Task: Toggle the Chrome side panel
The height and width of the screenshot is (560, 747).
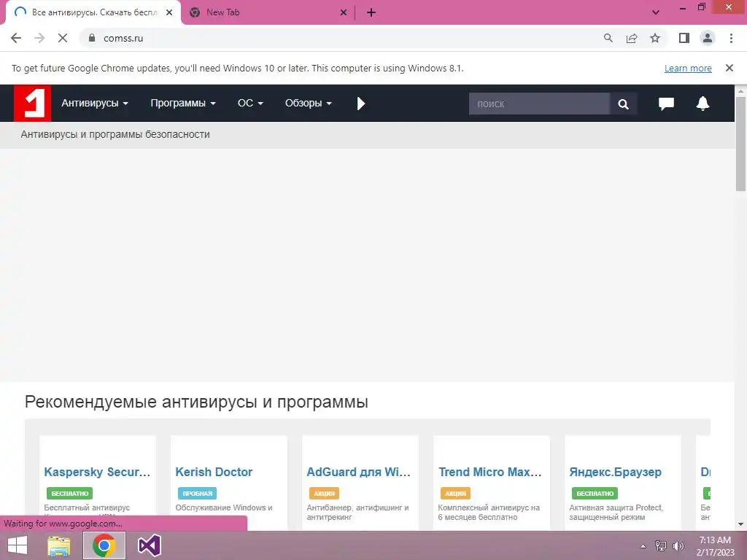Action: (x=684, y=38)
